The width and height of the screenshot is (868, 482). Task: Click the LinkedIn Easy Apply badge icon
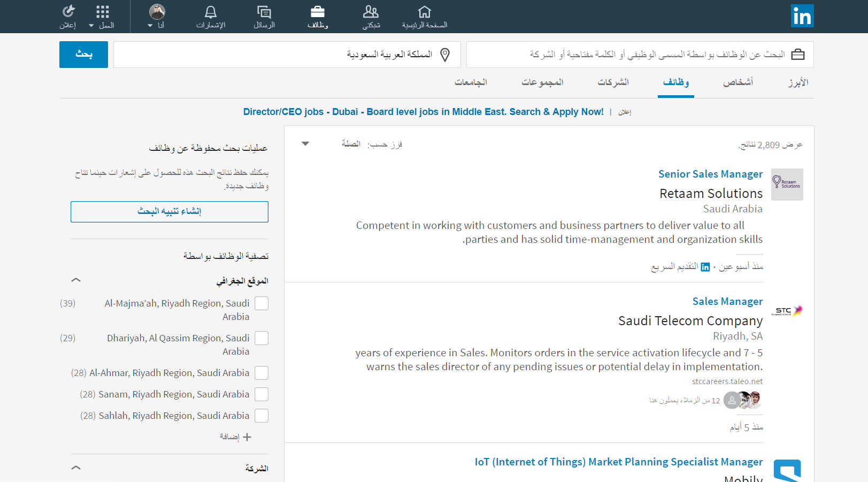pos(705,267)
